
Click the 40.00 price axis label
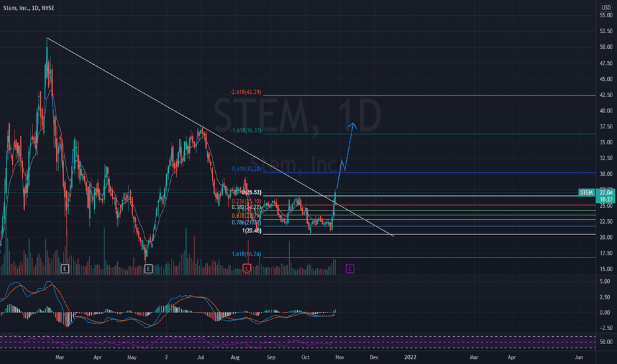606,111
